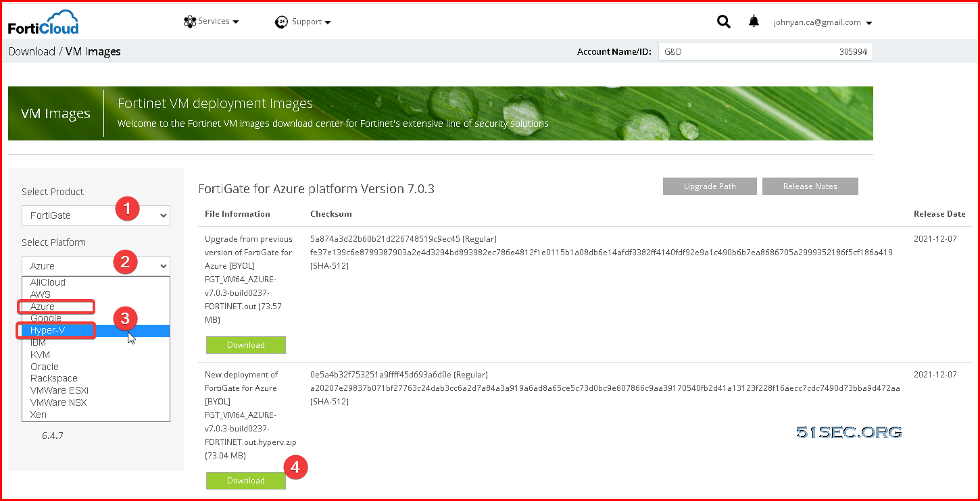The image size is (980, 501).
Task: Open johnyan.ca@gmail.com account dropdown
Action: coord(823,22)
